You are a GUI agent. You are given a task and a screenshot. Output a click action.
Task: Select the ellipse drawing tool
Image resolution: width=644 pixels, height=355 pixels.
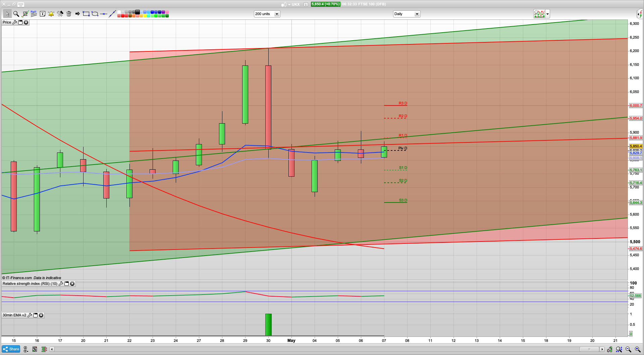95,14
